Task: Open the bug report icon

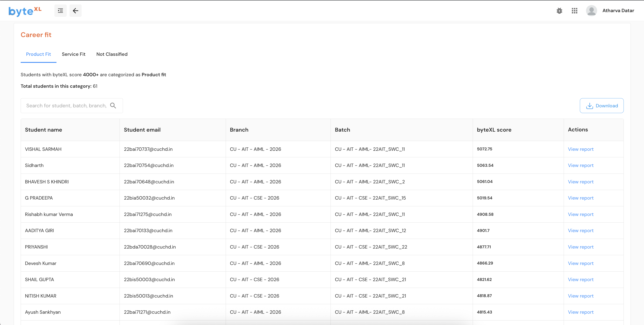Action: [559, 11]
